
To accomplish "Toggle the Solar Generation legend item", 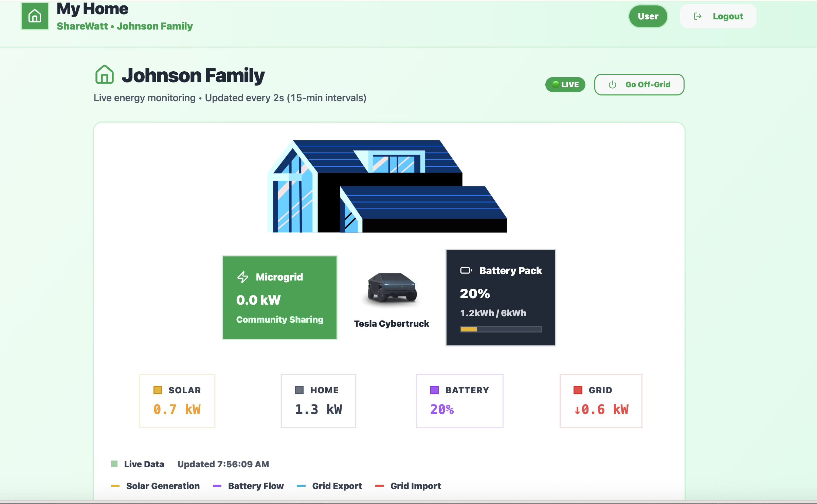I will (x=156, y=486).
